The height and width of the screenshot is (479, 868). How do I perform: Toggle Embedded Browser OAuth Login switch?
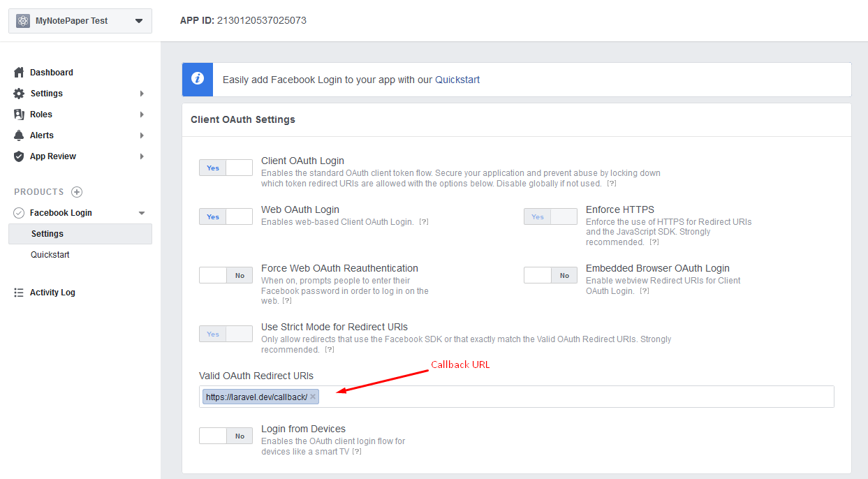(x=550, y=275)
